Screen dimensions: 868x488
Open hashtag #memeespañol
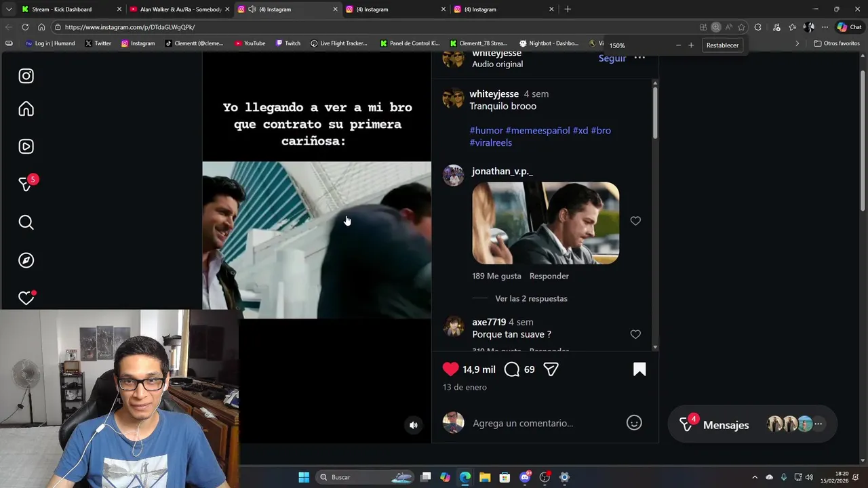(x=538, y=130)
